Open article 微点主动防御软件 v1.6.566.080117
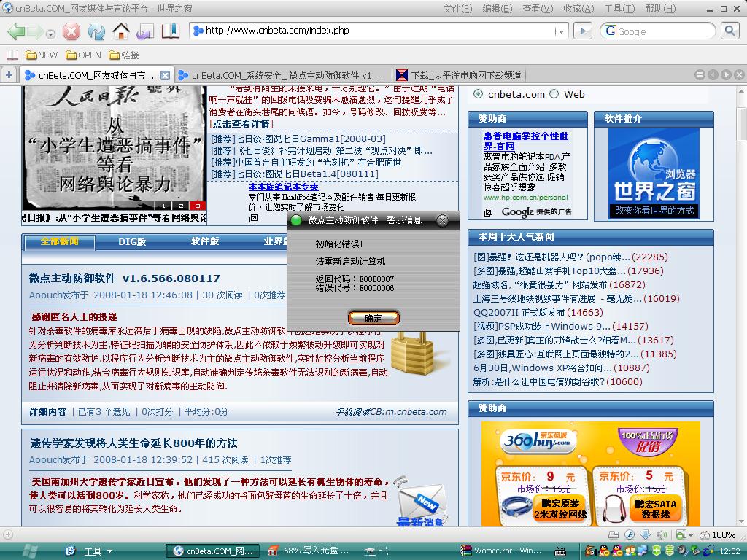 tap(124, 278)
